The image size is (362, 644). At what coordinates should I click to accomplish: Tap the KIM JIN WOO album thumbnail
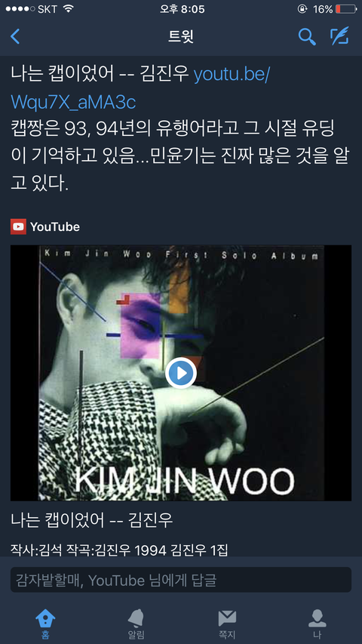coord(181,373)
